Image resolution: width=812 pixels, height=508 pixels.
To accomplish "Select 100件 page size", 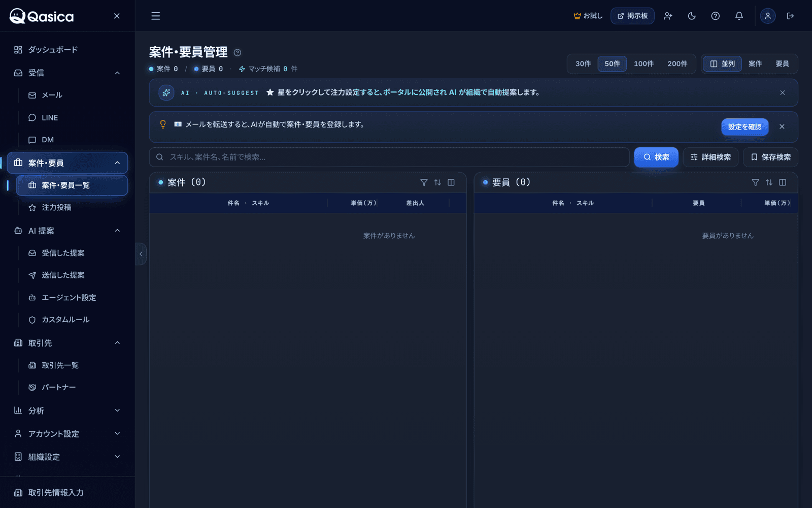I will pyautogui.click(x=644, y=64).
